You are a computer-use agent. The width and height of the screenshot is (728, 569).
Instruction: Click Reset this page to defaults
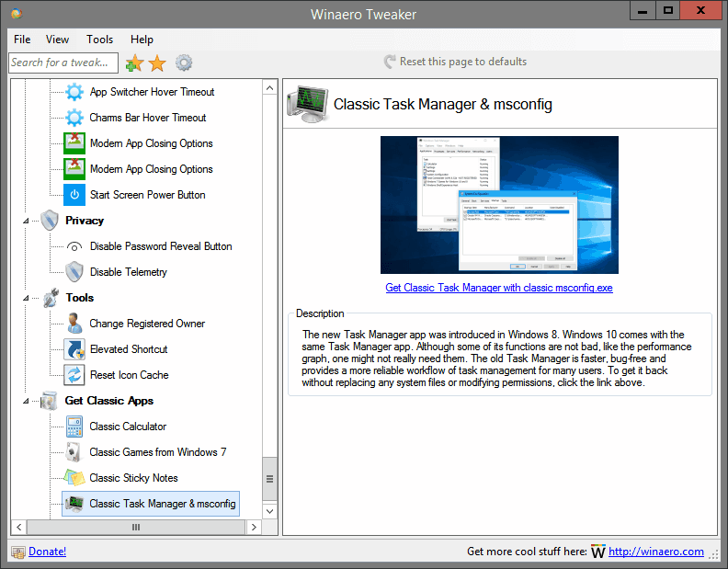(463, 62)
